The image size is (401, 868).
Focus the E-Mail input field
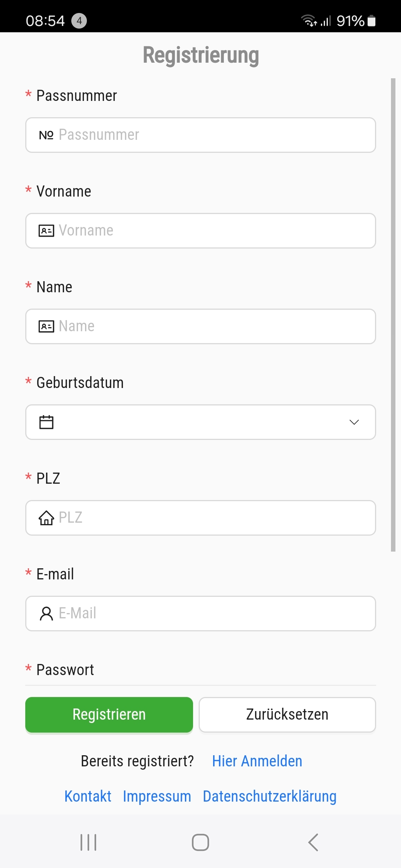tap(200, 614)
